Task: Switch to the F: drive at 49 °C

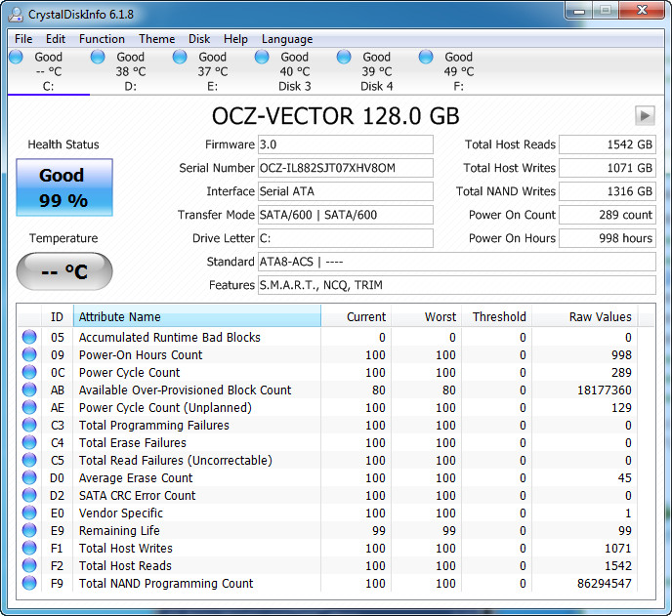Action: (x=458, y=71)
